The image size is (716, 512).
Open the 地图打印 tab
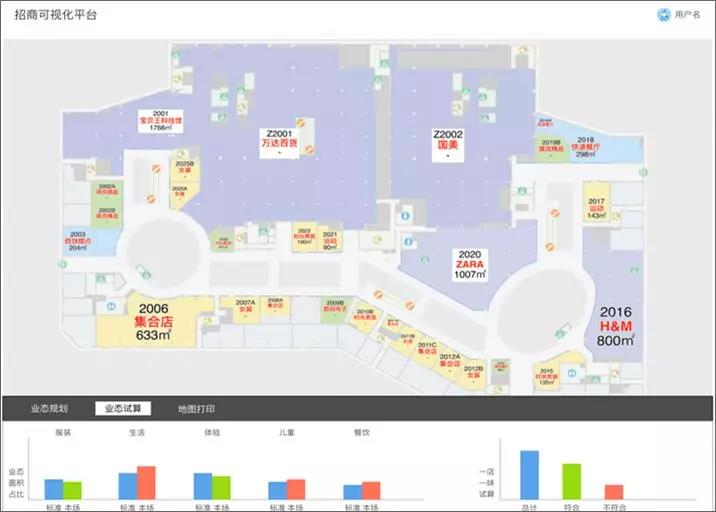point(196,409)
